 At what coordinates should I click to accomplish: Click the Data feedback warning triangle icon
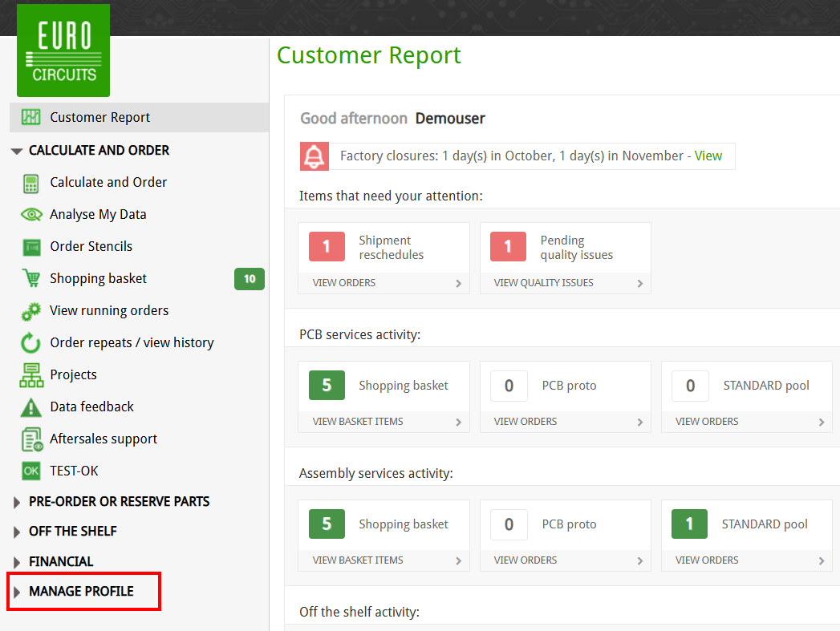30,407
